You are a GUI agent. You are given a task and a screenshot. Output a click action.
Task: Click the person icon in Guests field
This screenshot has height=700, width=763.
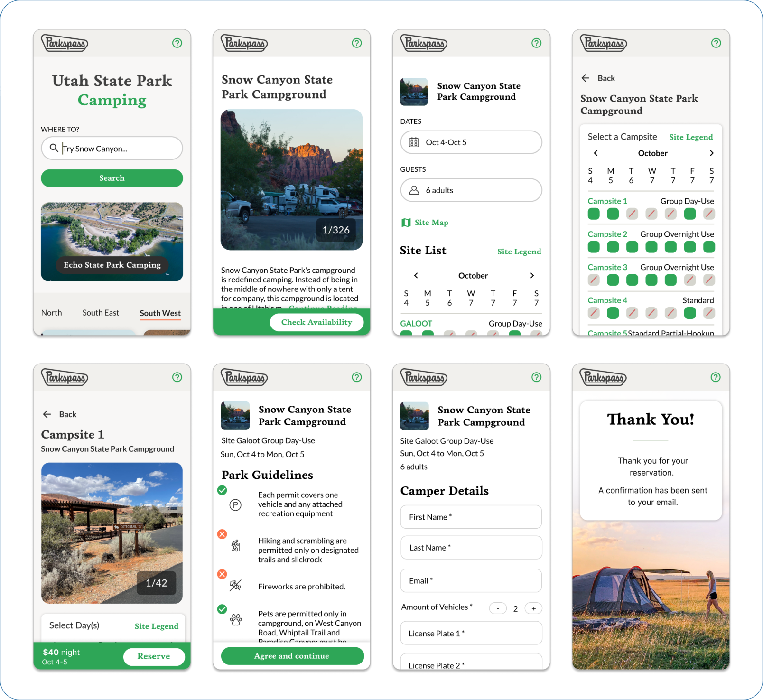coord(414,190)
